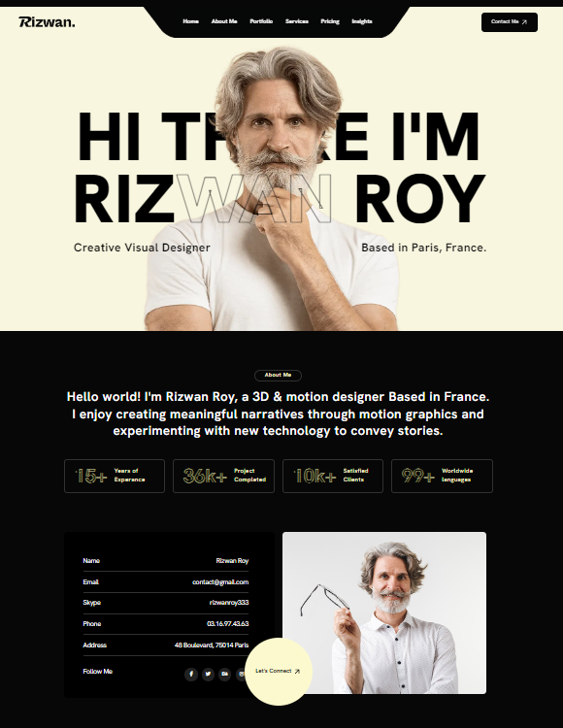Viewport: 563px width, 728px height.
Task: Click the contact@gmail.com email address
Action: click(x=220, y=581)
